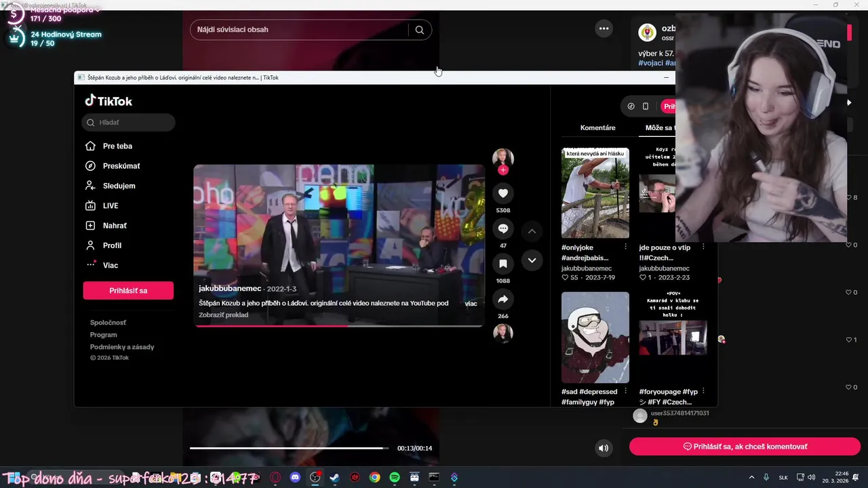Open Spotify from the taskbar
868x488 pixels.
(x=395, y=477)
